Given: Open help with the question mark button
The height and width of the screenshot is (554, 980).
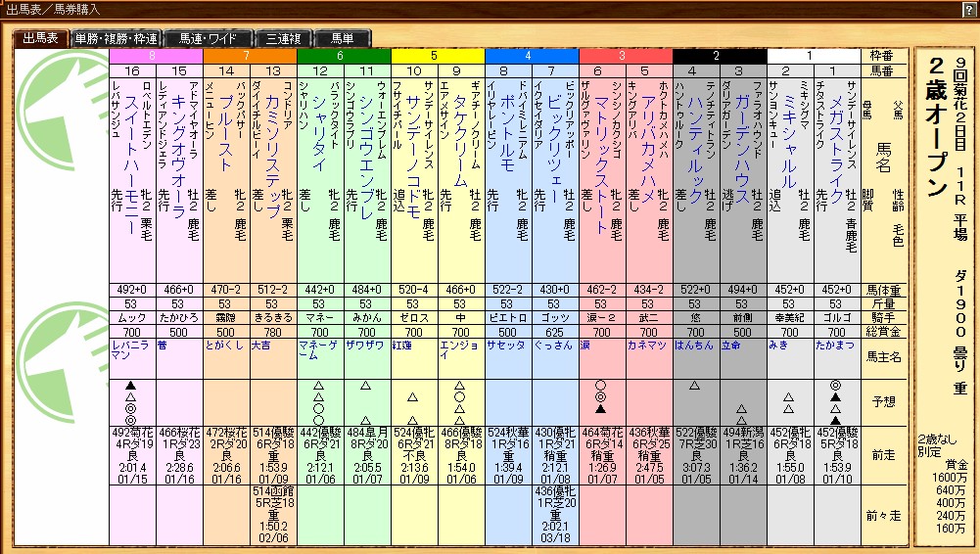Looking at the screenshot, I should point(971,10).
